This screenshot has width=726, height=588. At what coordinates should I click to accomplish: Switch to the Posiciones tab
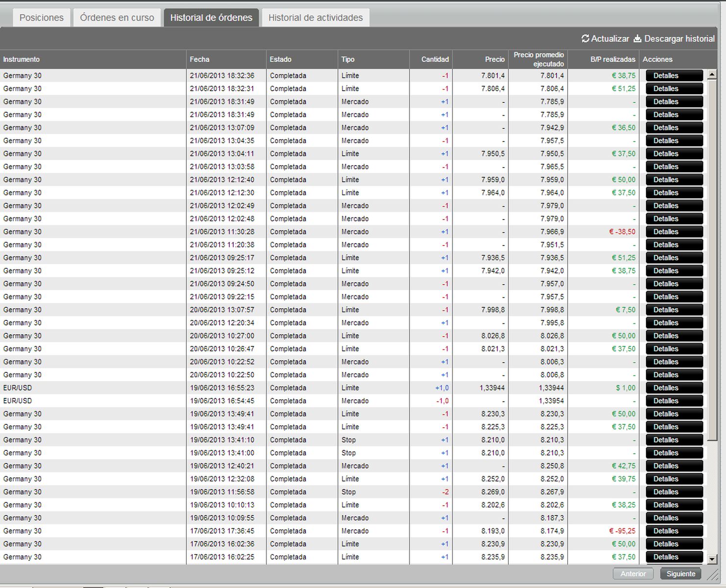coord(42,18)
